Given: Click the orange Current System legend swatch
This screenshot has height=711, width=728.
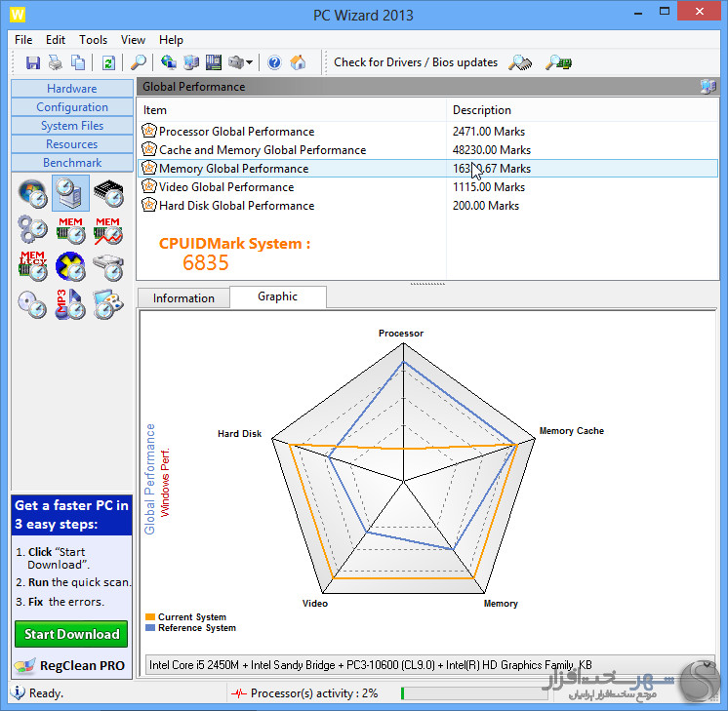Looking at the screenshot, I should (x=149, y=617).
